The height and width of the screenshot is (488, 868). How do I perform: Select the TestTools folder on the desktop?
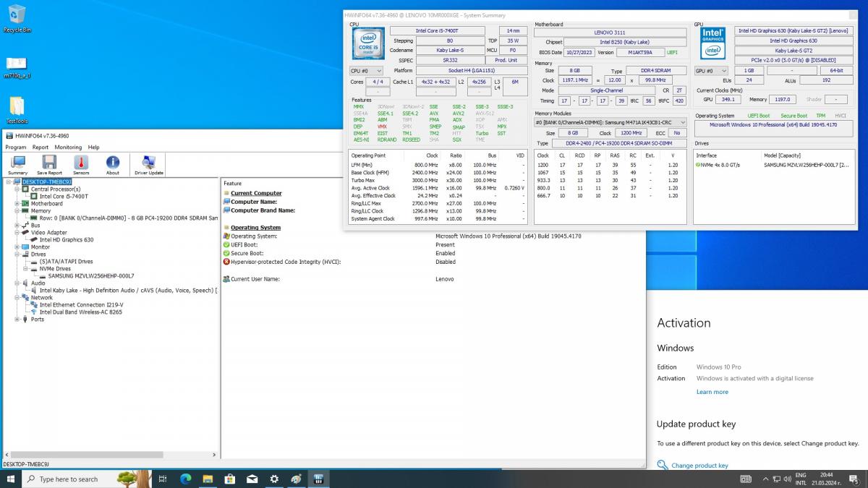(17, 111)
